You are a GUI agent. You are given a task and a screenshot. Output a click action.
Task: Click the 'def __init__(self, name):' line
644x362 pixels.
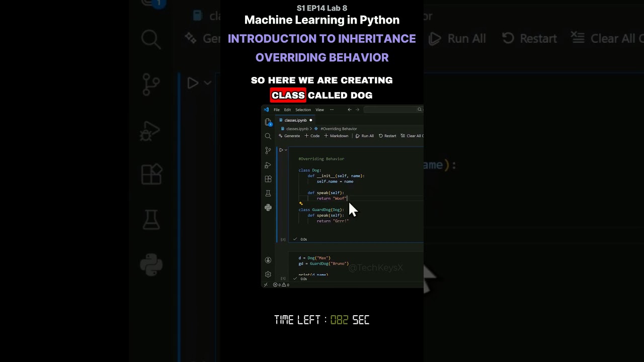336,176
